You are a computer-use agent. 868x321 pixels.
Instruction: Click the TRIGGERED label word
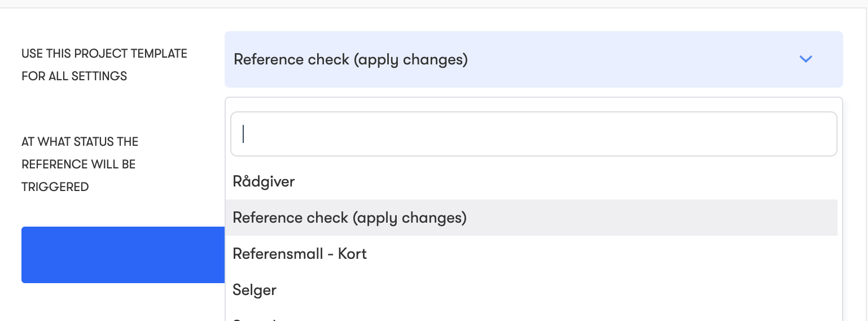point(55,187)
